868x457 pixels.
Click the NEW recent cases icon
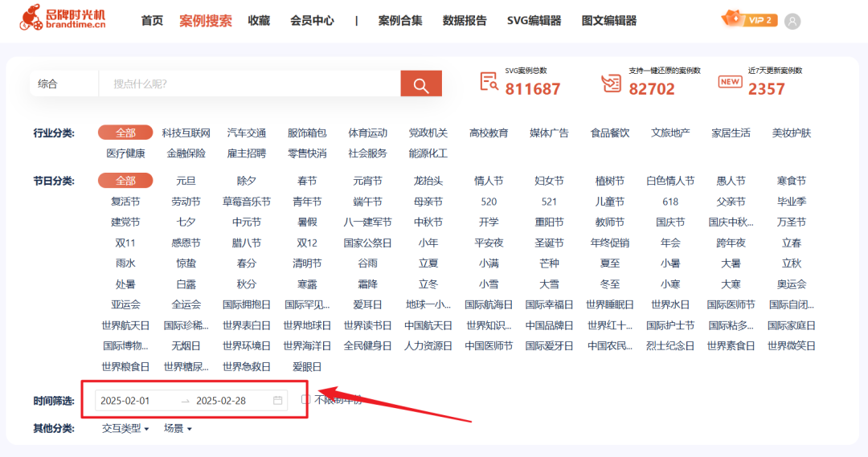pyautogui.click(x=730, y=82)
